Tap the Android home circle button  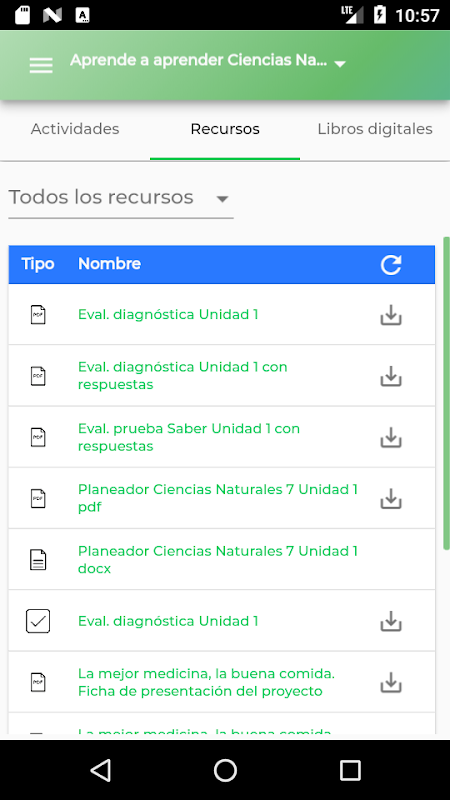click(x=225, y=770)
